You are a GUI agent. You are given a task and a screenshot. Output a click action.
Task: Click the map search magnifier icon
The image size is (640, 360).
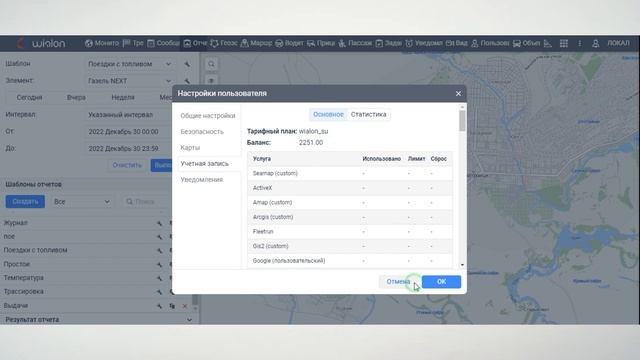click(211, 64)
